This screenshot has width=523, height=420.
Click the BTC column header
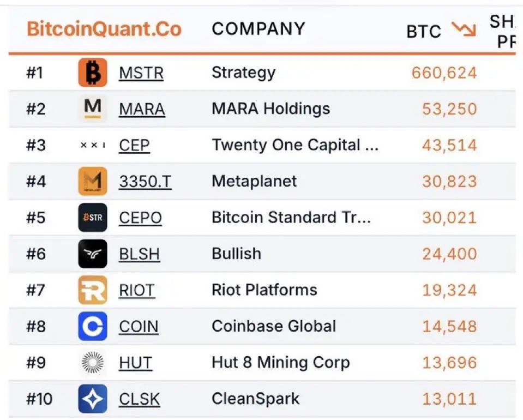[x=424, y=32]
